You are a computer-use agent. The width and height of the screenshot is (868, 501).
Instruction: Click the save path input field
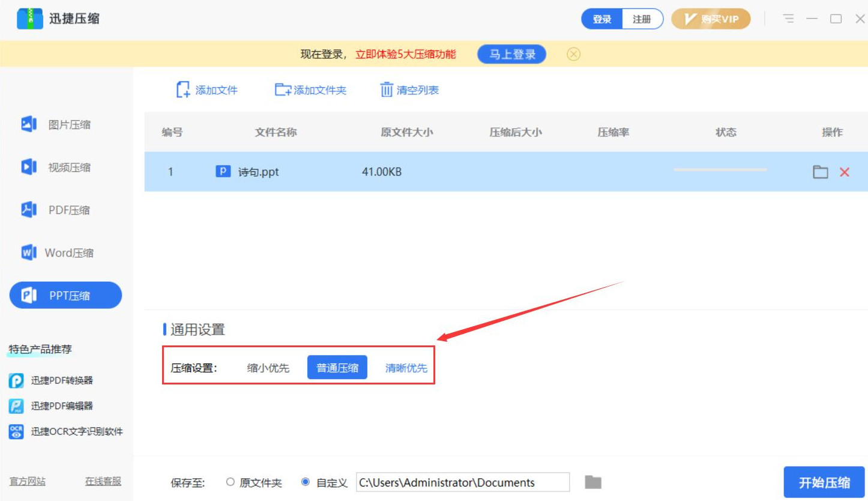point(463,482)
